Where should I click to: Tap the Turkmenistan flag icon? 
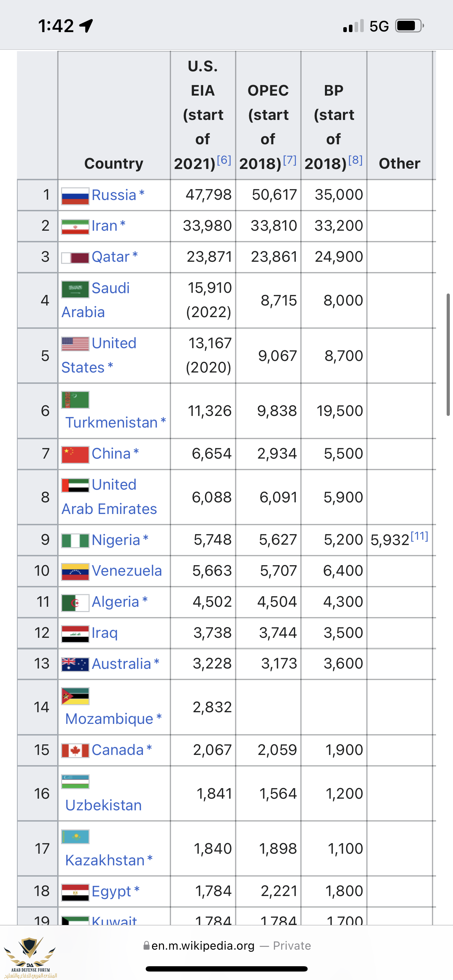(75, 400)
